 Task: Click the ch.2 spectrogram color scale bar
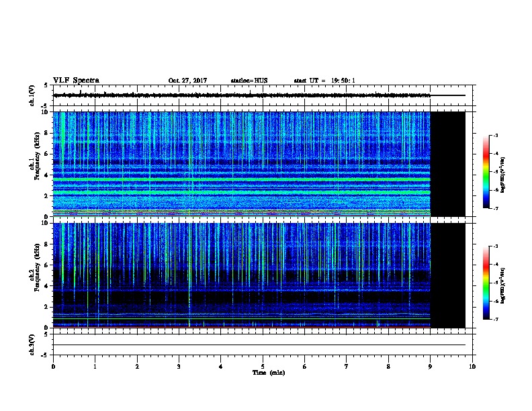click(x=486, y=283)
